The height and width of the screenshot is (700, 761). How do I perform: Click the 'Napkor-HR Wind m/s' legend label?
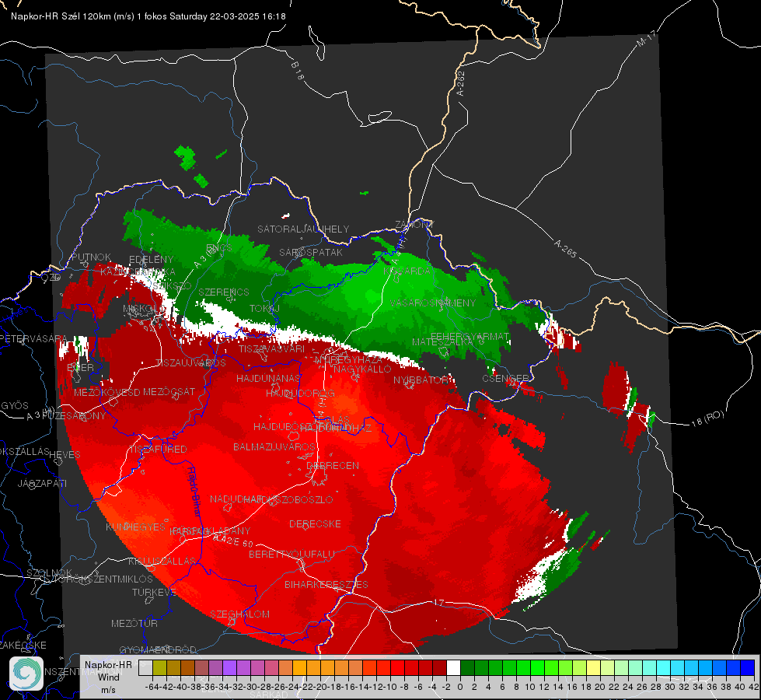[108, 677]
